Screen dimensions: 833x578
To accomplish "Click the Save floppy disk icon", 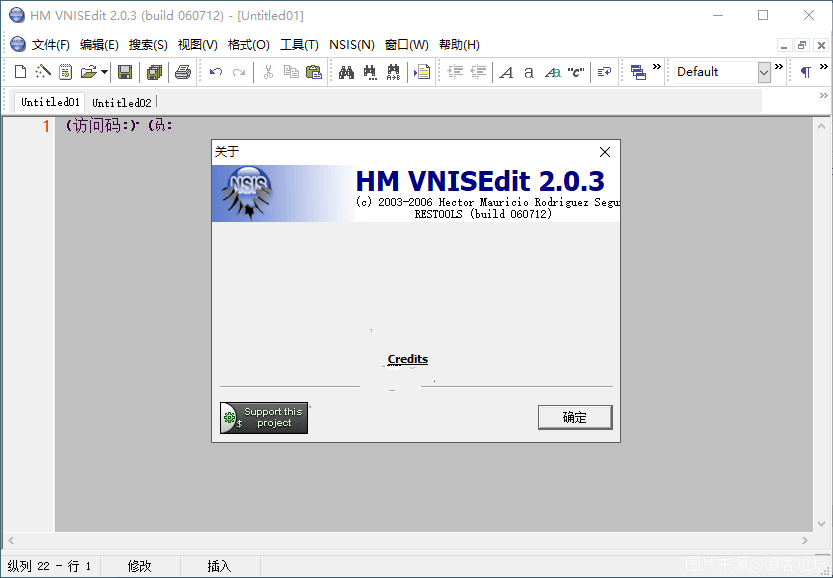I will (x=125, y=72).
